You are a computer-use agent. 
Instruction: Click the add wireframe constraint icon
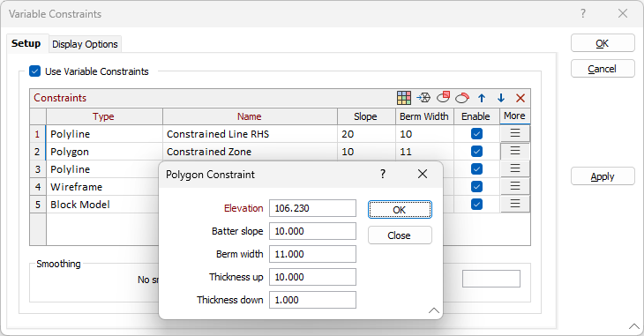click(x=423, y=98)
